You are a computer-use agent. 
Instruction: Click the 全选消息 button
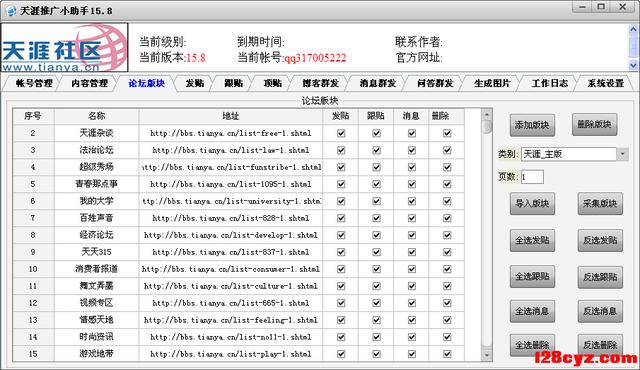pos(532,311)
